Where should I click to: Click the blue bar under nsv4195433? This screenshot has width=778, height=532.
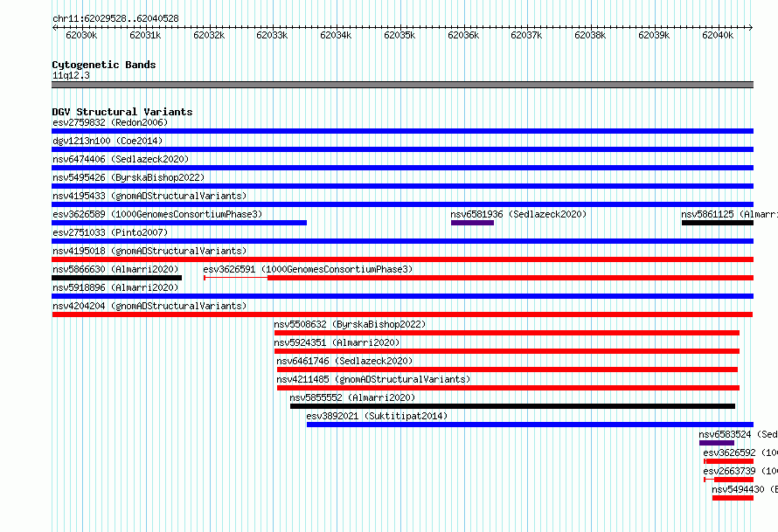pos(402,204)
